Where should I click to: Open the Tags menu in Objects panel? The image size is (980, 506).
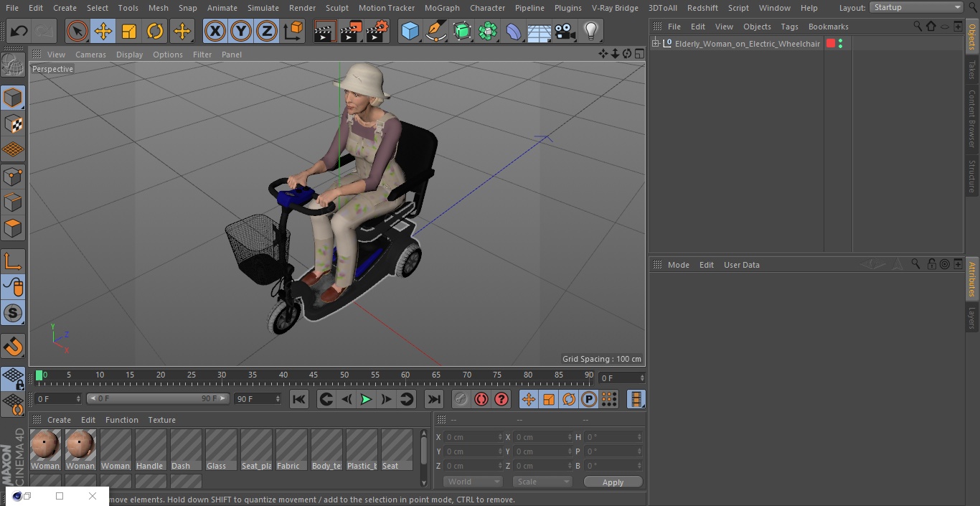[789, 27]
